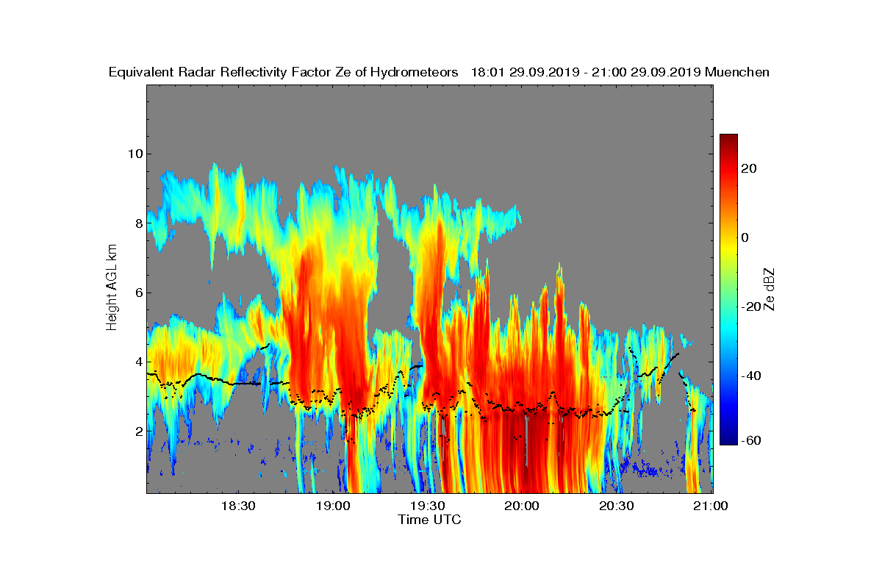Viewport: 882px width, 588px height.
Task: Click the height tick label 10
Action: [x=135, y=154]
